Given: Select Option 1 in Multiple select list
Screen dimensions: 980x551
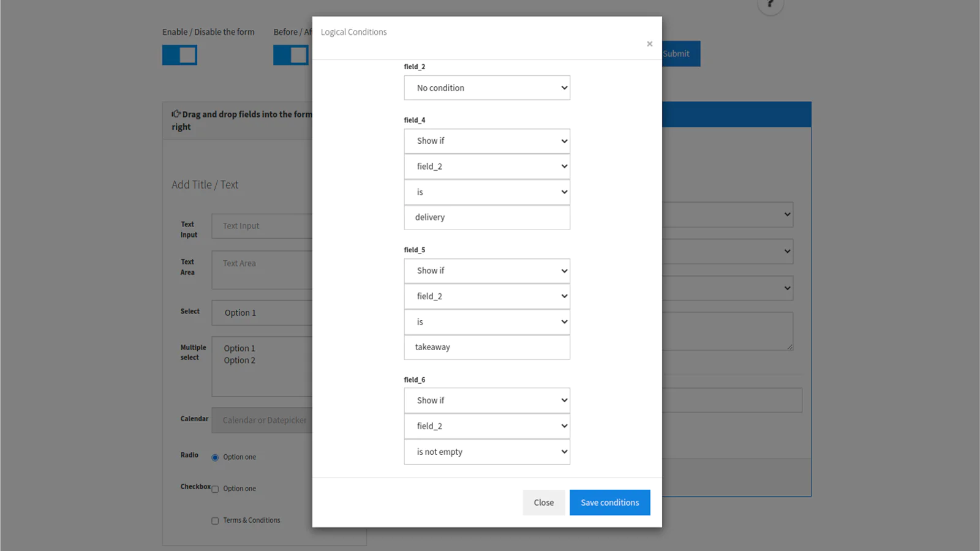Looking at the screenshot, I should coord(239,348).
